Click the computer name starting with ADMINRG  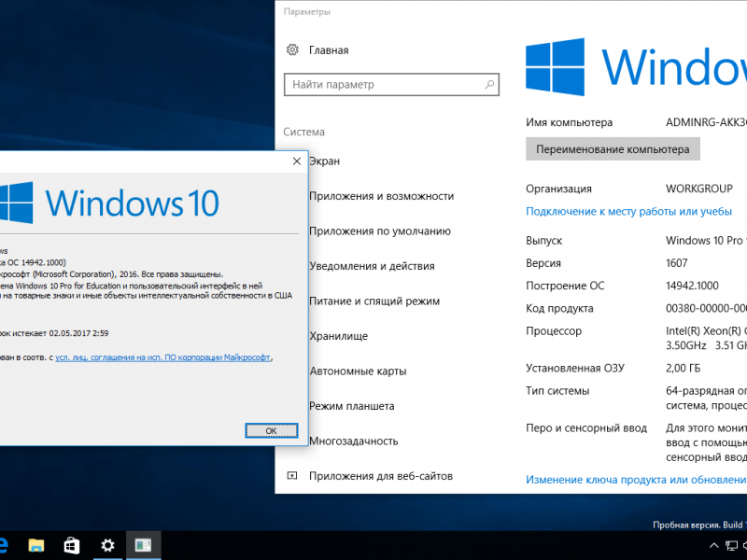pos(706,122)
